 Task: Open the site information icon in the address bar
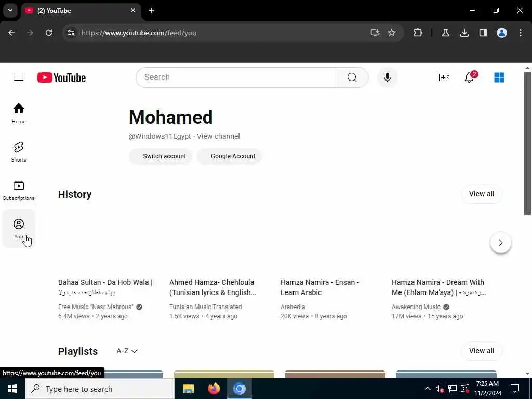(x=71, y=33)
